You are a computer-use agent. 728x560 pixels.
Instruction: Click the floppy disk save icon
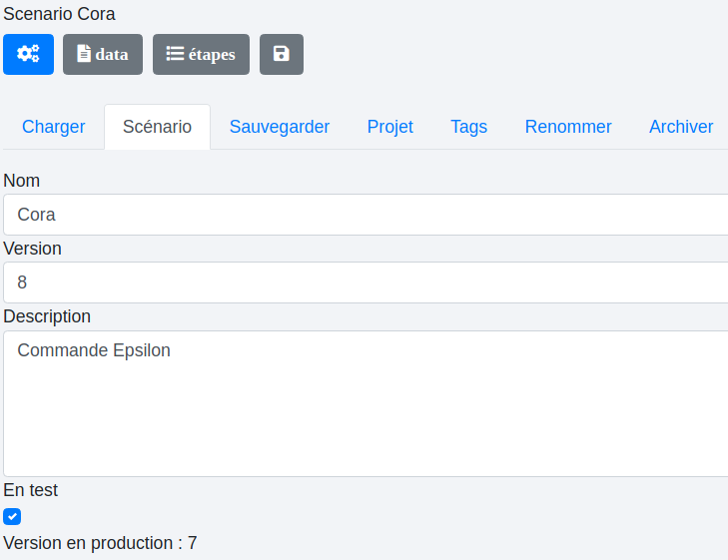[x=281, y=54]
